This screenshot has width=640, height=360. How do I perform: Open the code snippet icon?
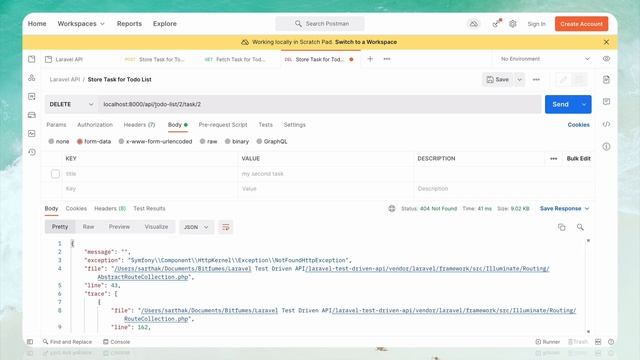coord(607,124)
